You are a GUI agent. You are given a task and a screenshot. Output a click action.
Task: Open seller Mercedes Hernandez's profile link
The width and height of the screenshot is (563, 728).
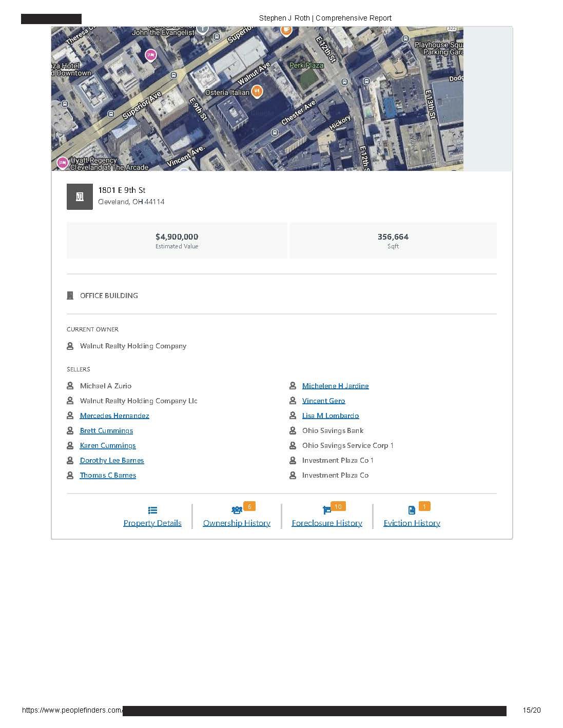(x=114, y=416)
